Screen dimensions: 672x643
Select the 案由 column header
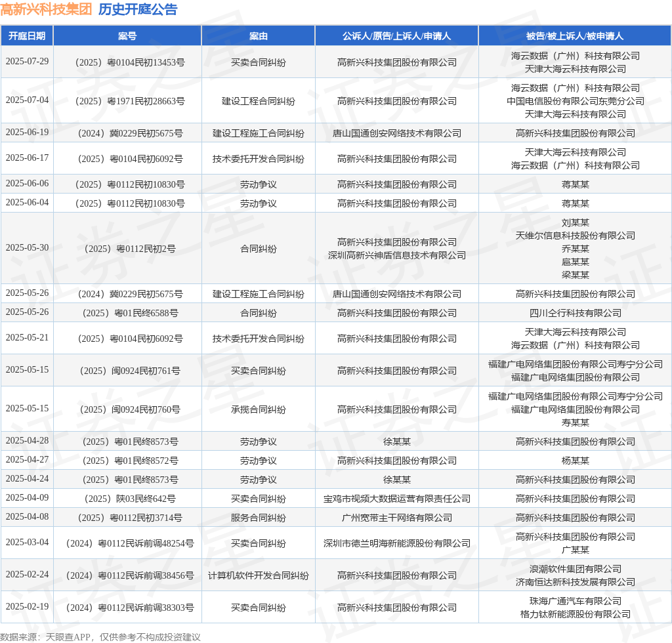(x=259, y=36)
